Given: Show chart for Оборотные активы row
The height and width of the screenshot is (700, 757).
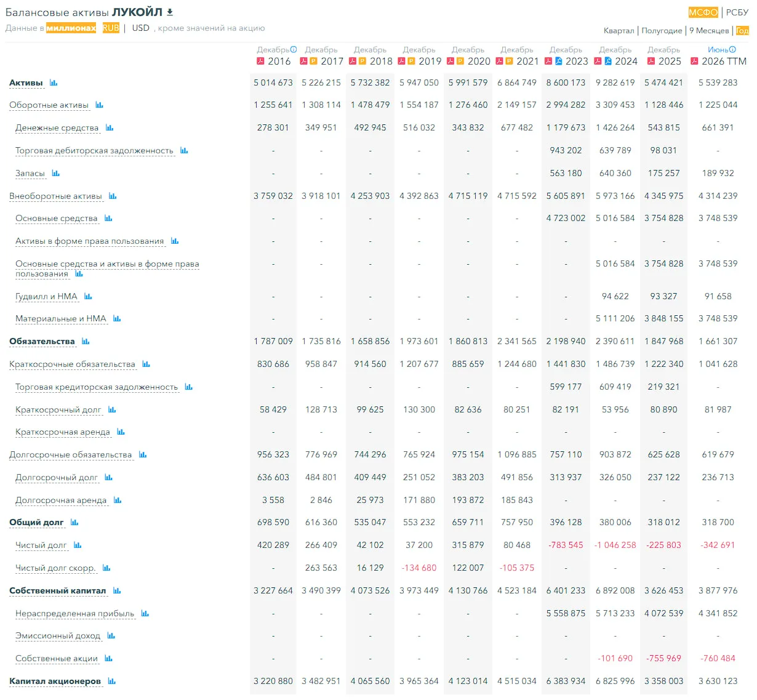Looking at the screenshot, I should point(100,105).
